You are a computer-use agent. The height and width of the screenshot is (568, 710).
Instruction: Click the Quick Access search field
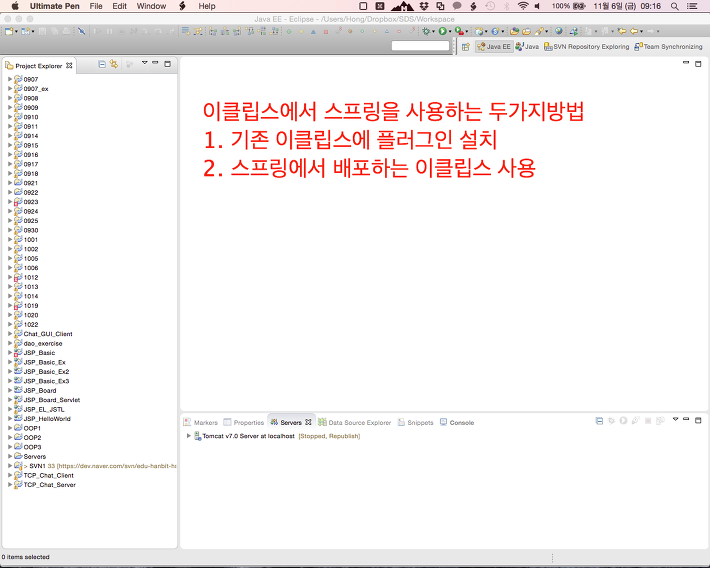(x=420, y=46)
